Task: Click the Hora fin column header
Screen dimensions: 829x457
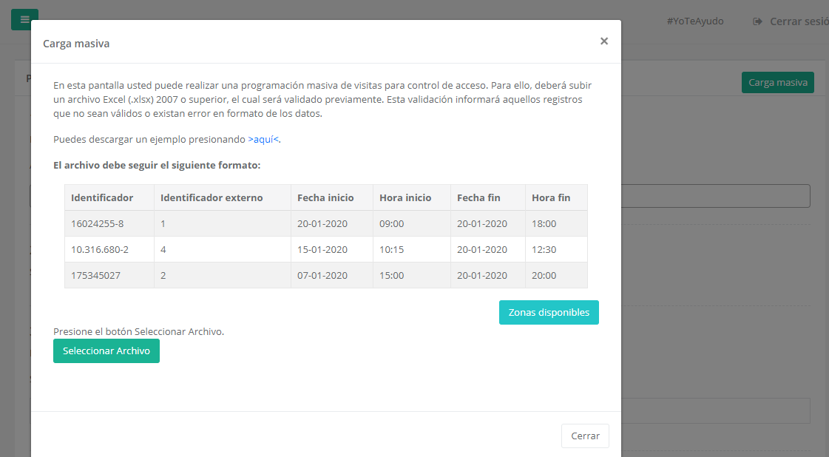Action: tap(550, 198)
